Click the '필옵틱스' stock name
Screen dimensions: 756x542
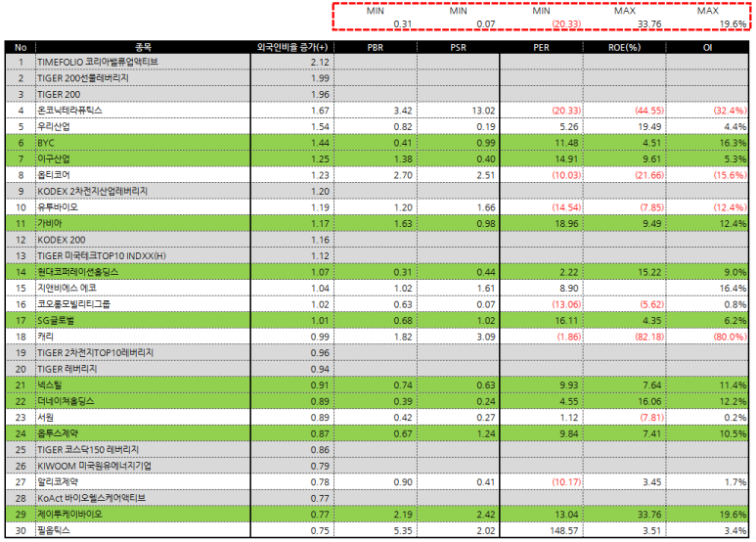pyautogui.click(x=54, y=530)
